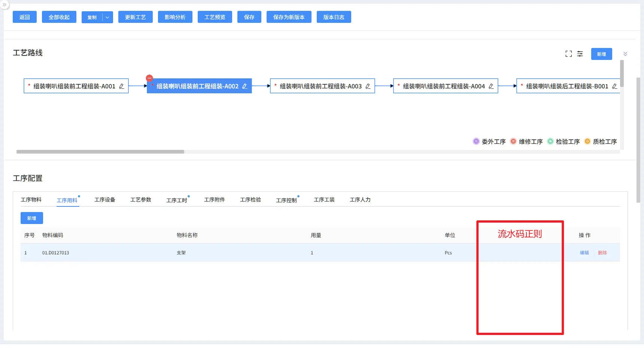Image resolution: width=644 pixels, height=363 pixels.
Task: Collapse the 工艺路线 section using the double chevron
Action: coord(625,54)
